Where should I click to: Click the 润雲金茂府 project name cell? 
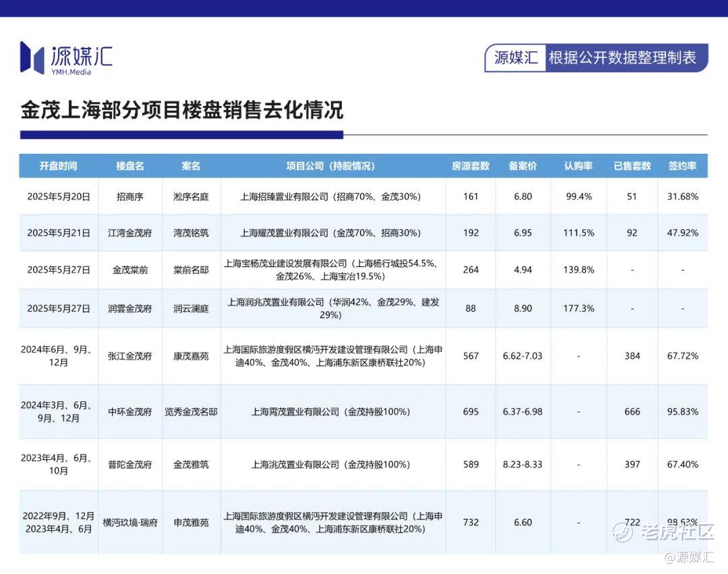[130, 308]
